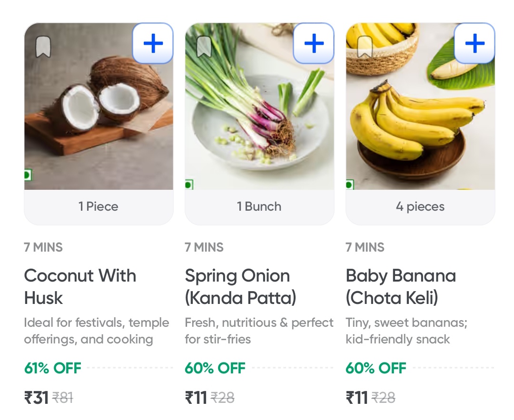Click the spring onion 60% OFF label
Screen dimensions: 514x420
tap(215, 368)
